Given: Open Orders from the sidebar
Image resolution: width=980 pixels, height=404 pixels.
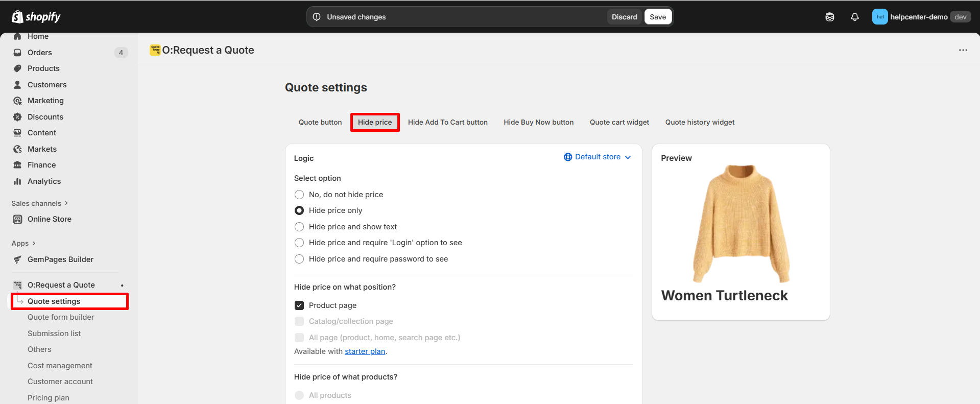Looking at the screenshot, I should 40,53.
